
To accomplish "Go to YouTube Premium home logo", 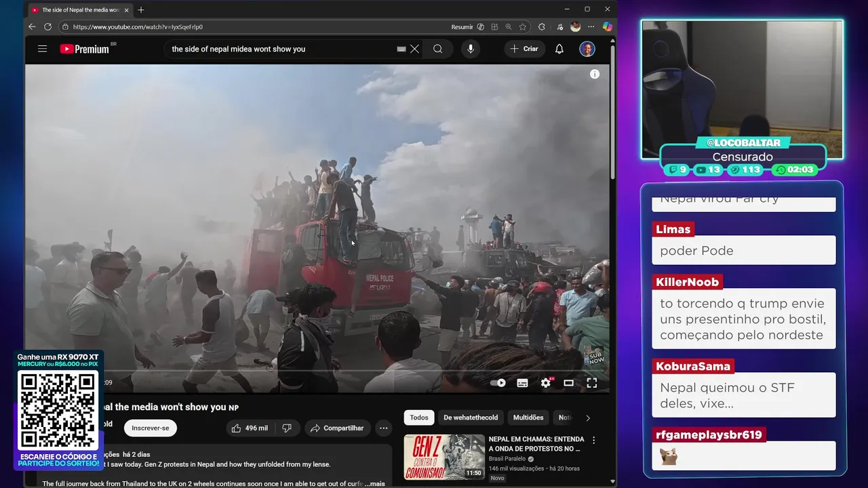I will [85, 49].
